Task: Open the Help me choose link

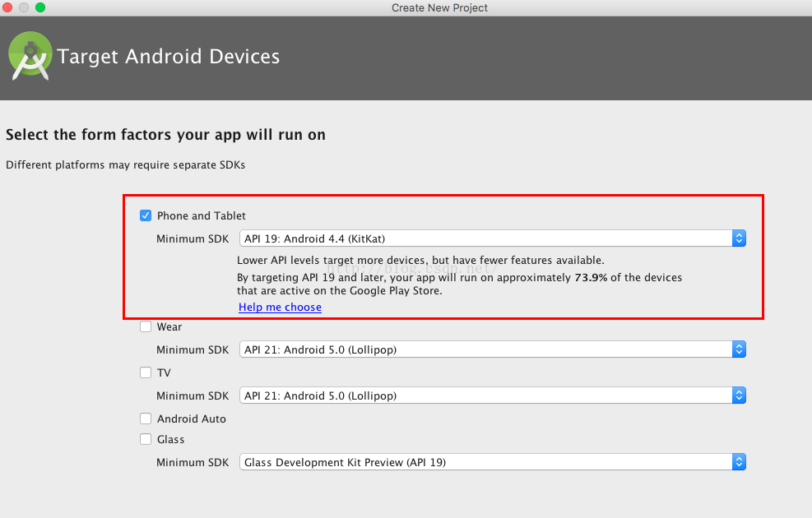Action: [x=280, y=307]
